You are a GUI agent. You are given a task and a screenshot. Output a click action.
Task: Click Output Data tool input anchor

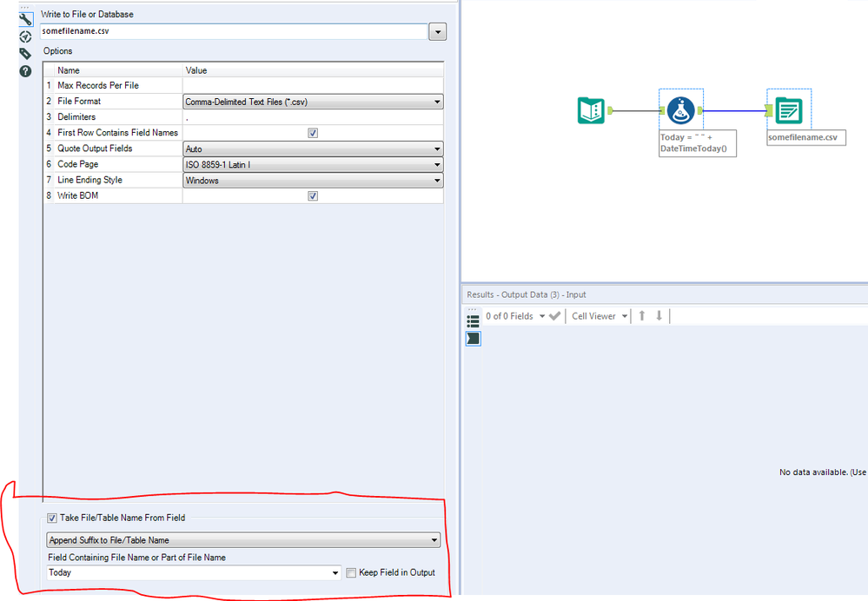tap(769, 110)
